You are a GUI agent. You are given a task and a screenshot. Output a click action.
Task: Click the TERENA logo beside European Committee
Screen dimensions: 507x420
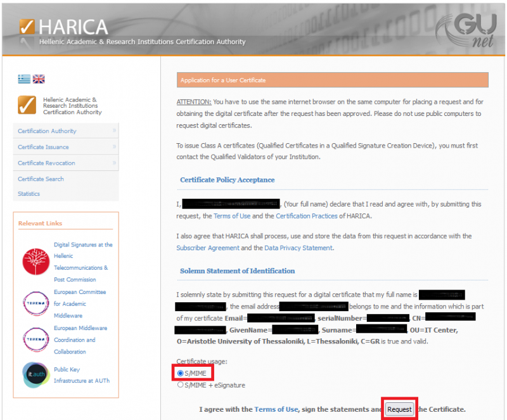click(36, 303)
